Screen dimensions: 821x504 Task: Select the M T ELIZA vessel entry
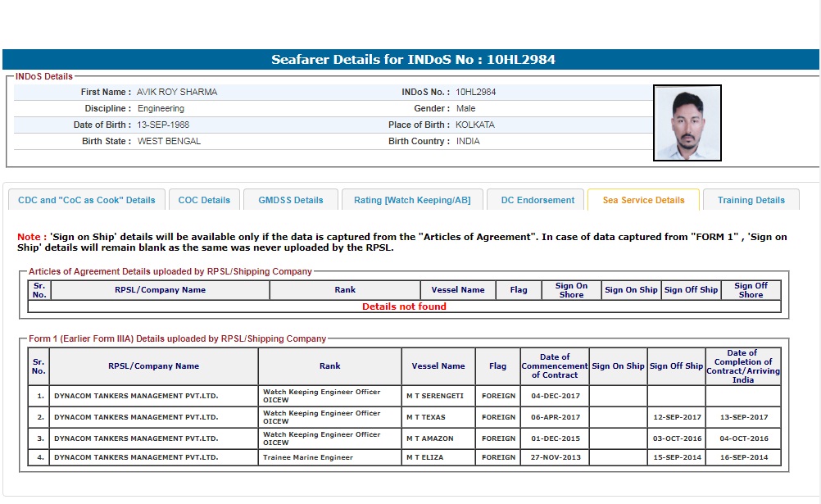click(425, 457)
